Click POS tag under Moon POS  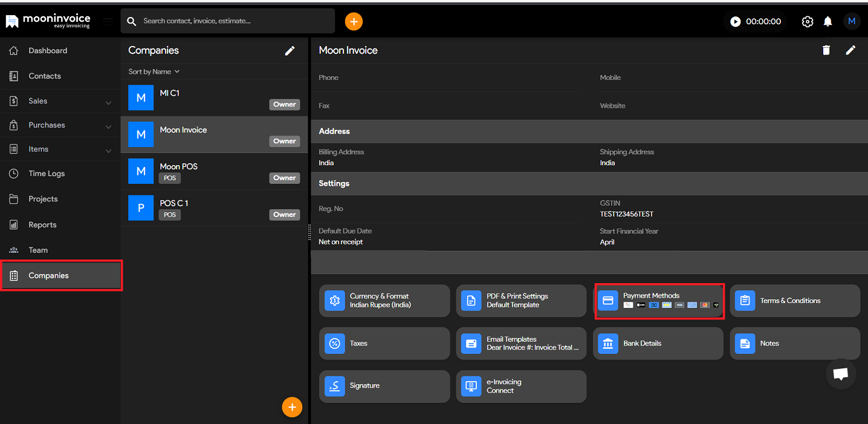click(170, 178)
